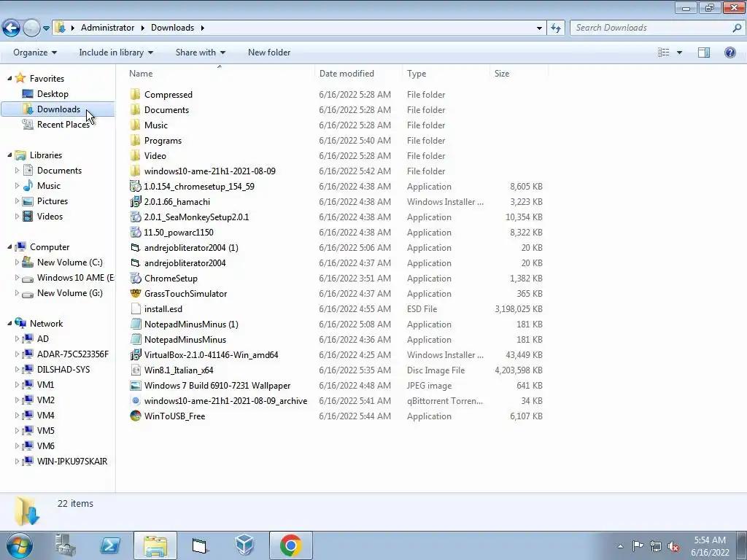Open the address bar history dropdown
The height and width of the screenshot is (560, 747).
(x=539, y=28)
